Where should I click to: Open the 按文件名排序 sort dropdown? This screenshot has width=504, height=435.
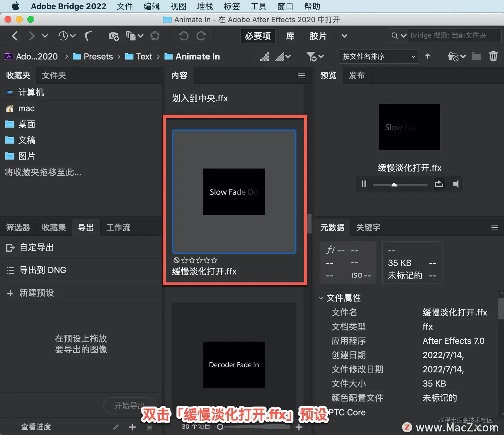click(x=379, y=57)
